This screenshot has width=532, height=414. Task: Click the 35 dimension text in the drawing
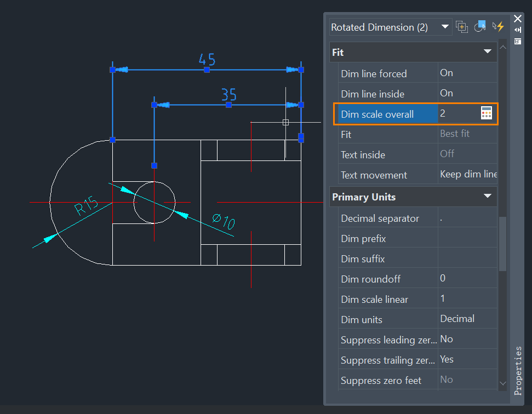(x=228, y=95)
